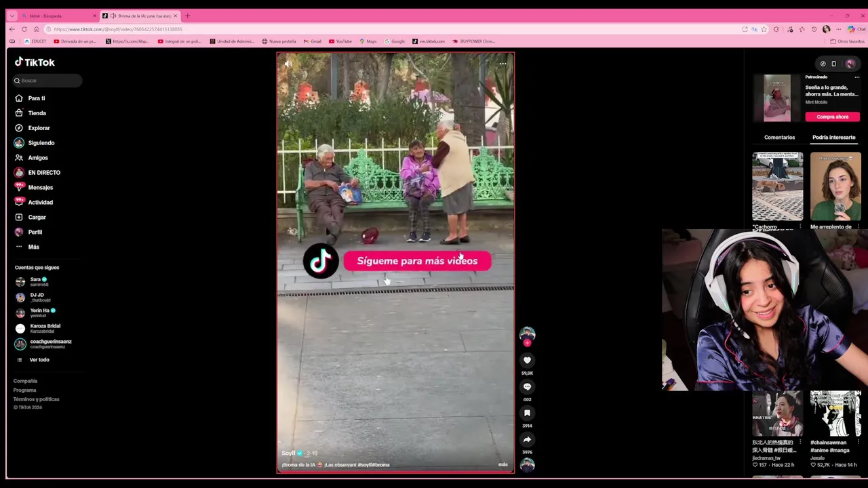
Task: Open Actividad notifications
Action: [x=33, y=203]
